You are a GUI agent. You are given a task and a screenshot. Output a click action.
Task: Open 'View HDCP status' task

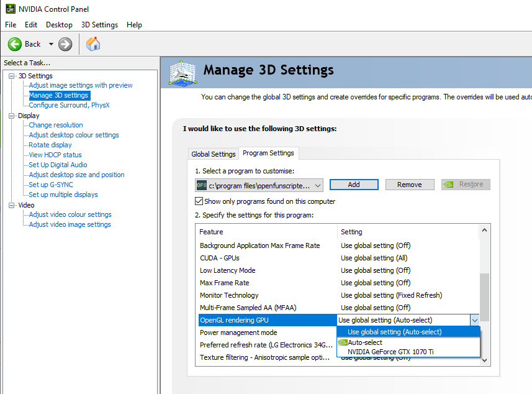coord(55,155)
